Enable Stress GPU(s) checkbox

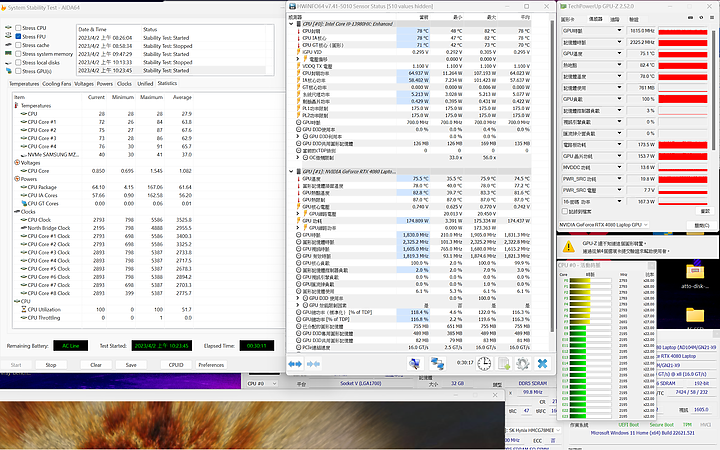point(18,71)
